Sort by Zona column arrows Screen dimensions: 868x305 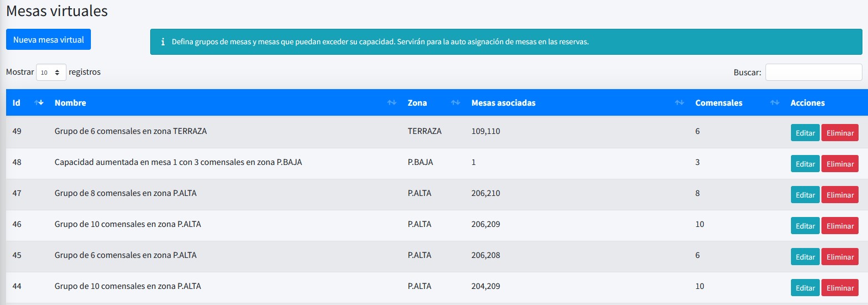point(456,103)
